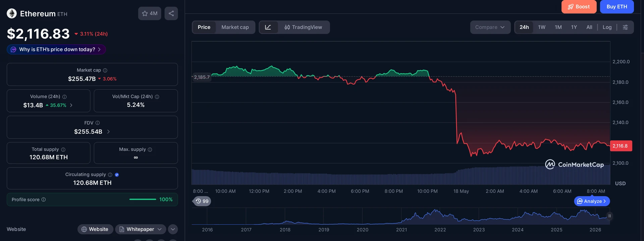Screen dimensions: 644x241
Task: Select the 24h time range
Action: click(524, 27)
